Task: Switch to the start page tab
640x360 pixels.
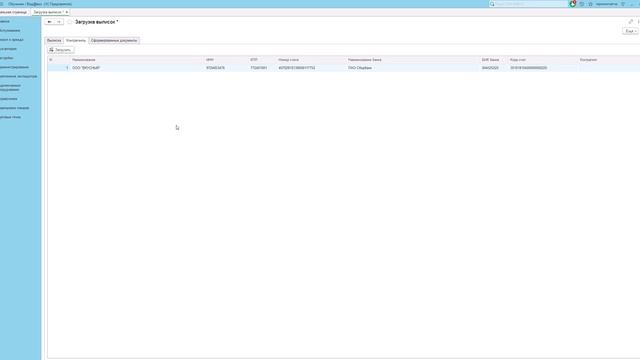Action: pyautogui.click(x=13, y=12)
